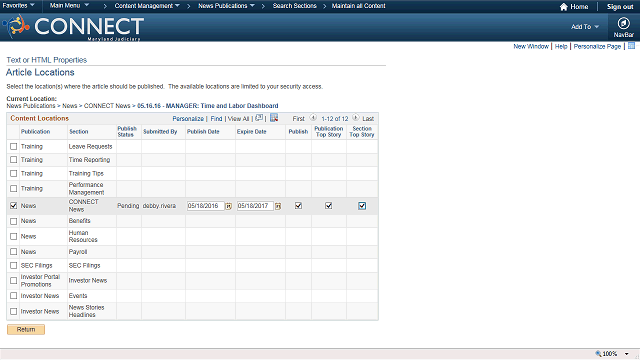Open the Publish Date calendar picker
The width and height of the screenshot is (640, 360).
229,206
